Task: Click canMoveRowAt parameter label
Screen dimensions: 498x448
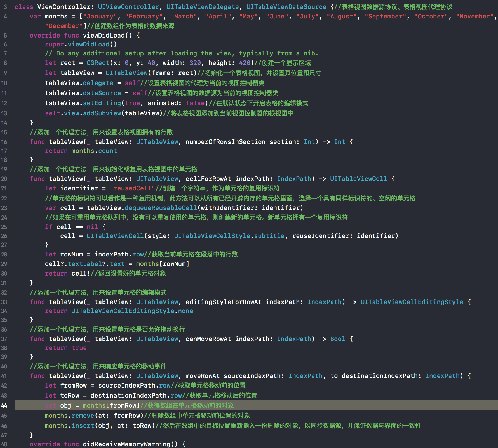Action: pos(208,339)
